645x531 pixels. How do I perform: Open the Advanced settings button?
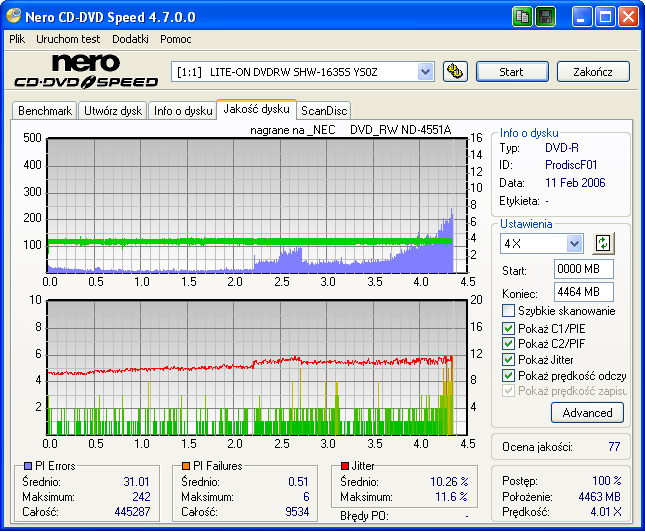pyautogui.click(x=587, y=413)
